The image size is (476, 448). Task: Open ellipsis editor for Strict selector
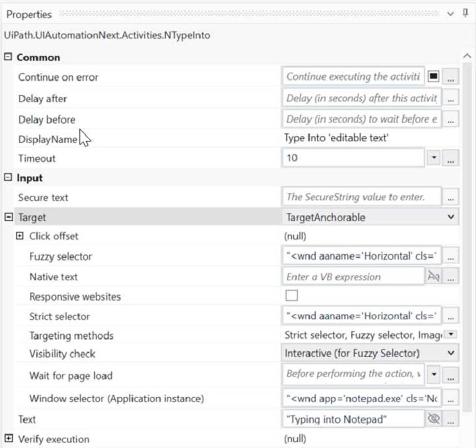(451, 316)
